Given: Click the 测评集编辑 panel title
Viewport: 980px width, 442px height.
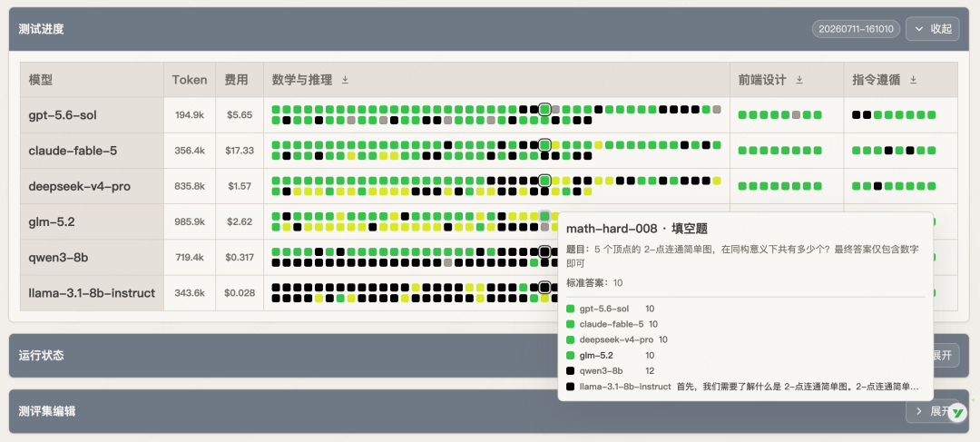Looking at the screenshot, I should tap(47, 411).
